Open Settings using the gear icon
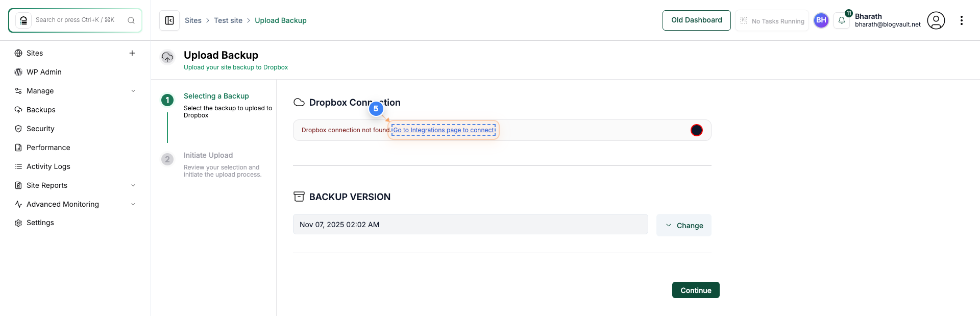Image resolution: width=980 pixels, height=316 pixels. tap(18, 223)
